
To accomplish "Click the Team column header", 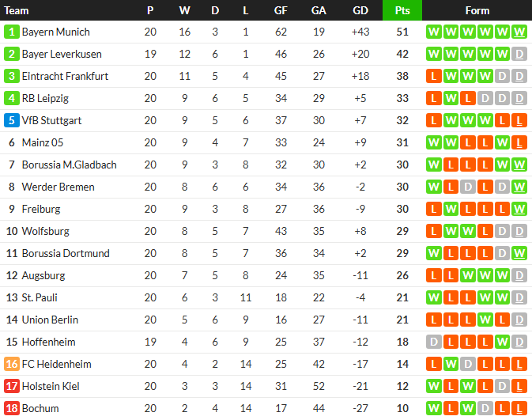I will click(x=17, y=10).
